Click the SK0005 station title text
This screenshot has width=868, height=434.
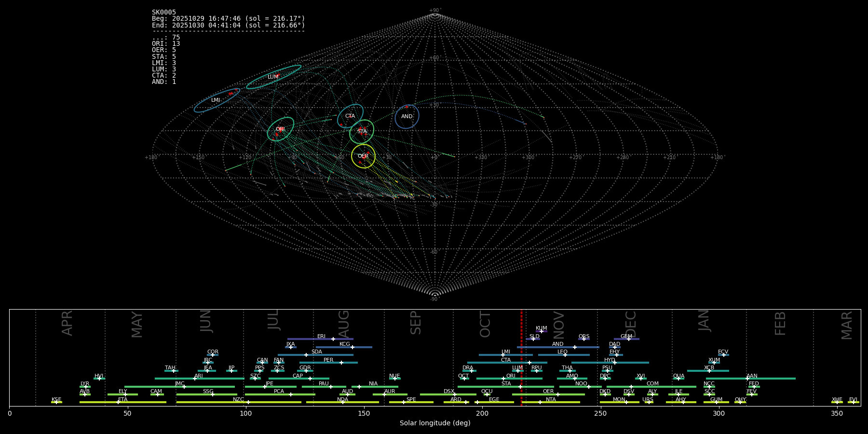164,13
